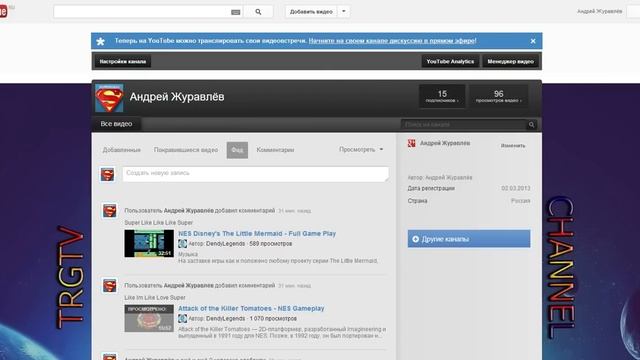Click the Страна label in sidebar
This screenshot has width=640, height=360.
pos(418,201)
